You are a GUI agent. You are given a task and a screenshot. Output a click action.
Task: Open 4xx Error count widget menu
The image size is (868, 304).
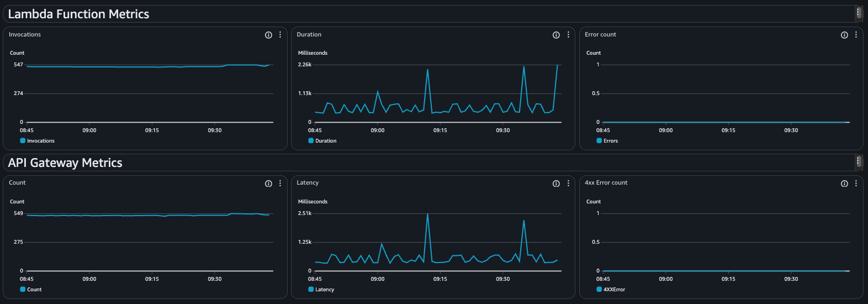856,184
